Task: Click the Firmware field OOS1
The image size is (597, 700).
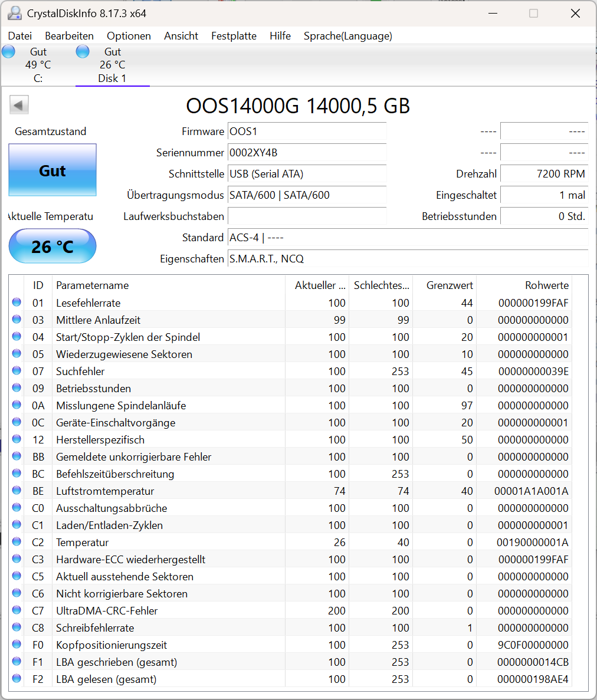Action: pyautogui.click(x=307, y=132)
